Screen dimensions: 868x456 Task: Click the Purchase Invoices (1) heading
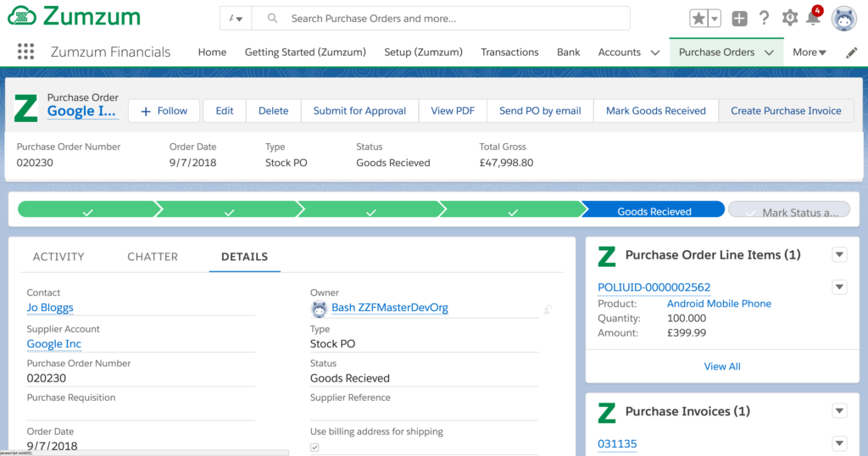point(687,412)
